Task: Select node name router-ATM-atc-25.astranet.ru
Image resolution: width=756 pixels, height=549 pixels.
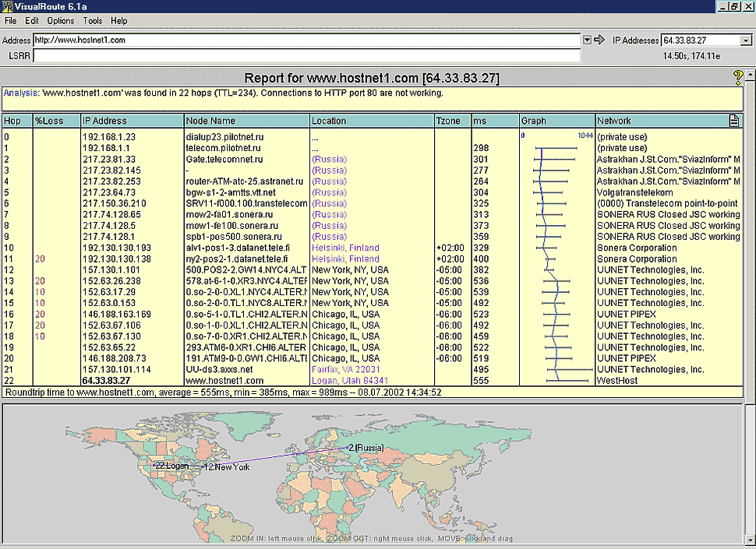Action: coord(245,181)
